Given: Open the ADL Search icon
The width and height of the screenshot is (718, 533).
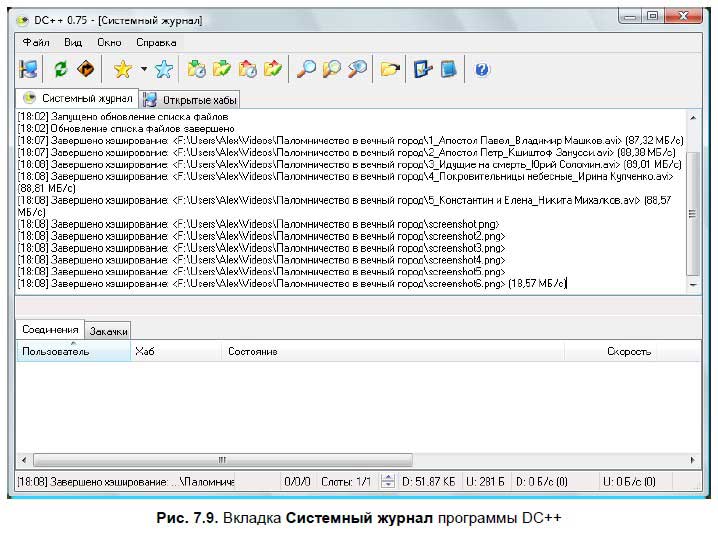Looking at the screenshot, I should [332, 70].
